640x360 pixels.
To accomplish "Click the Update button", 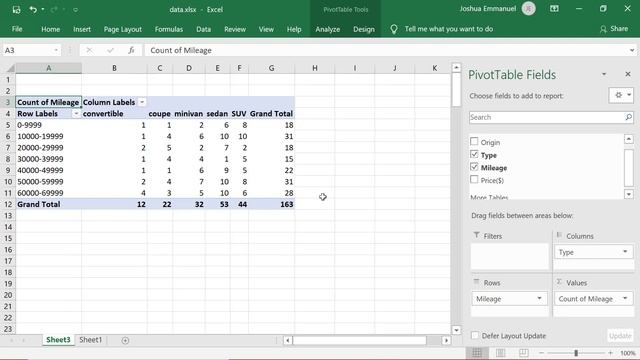I will tap(620, 336).
